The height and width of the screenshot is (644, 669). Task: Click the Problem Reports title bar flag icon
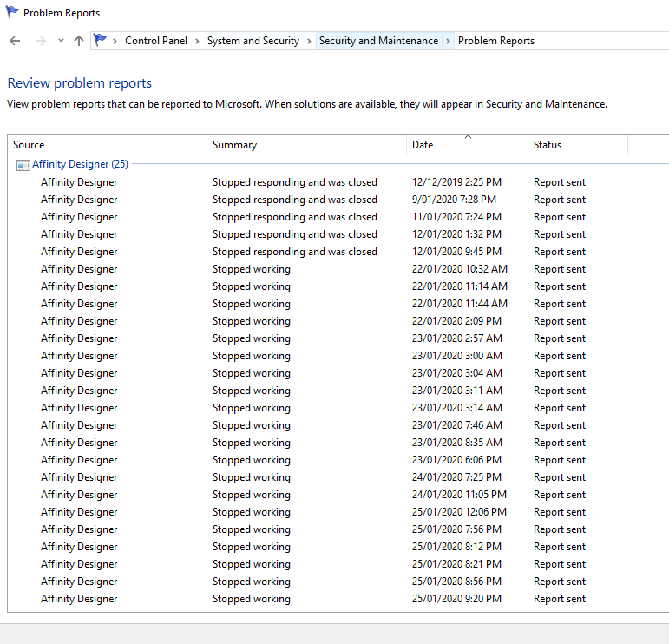click(x=12, y=12)
